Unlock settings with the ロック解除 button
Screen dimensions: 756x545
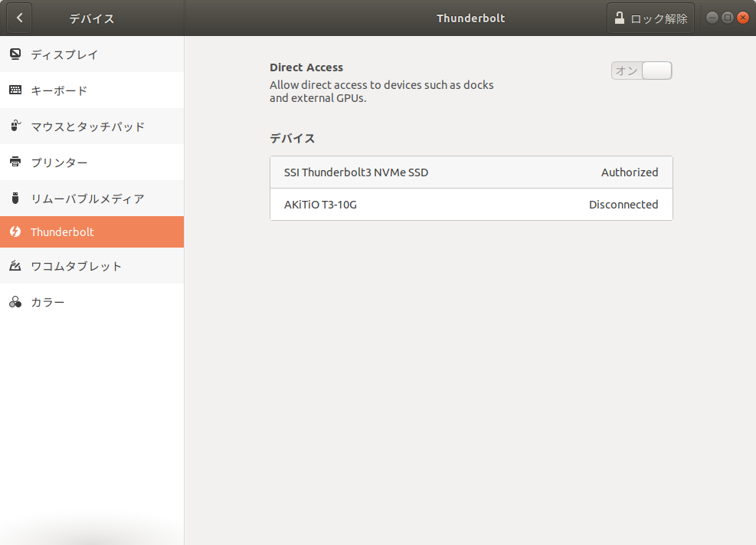650,18
